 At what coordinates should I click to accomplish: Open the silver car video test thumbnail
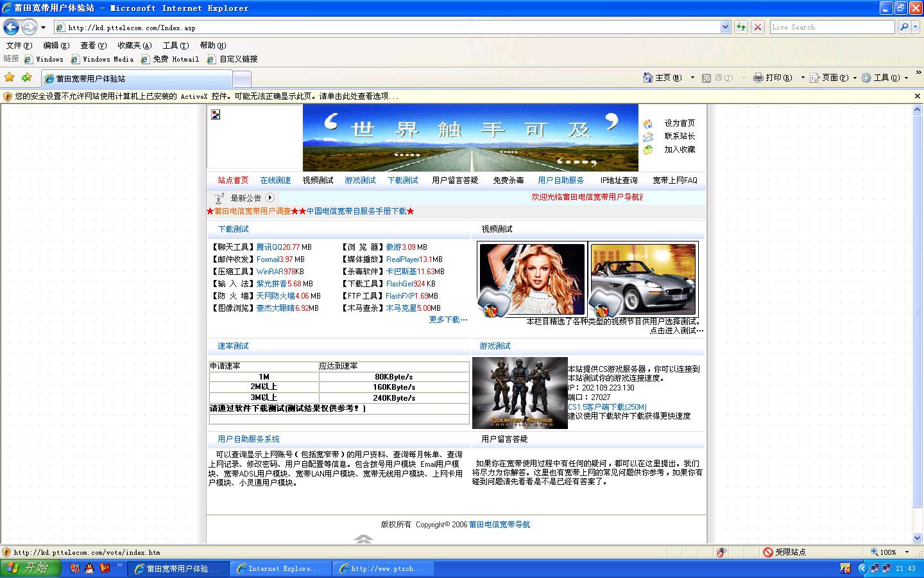click(643, 279)
